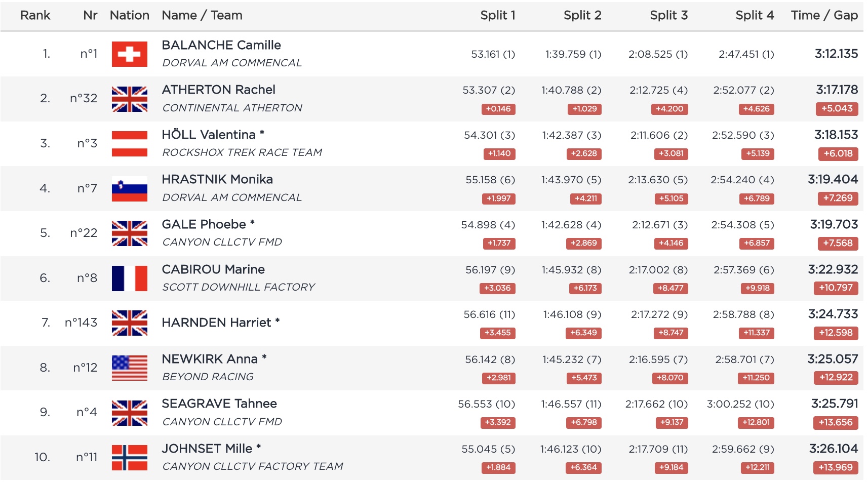Click the +5.043 final gap badge
Viewport: 868px width, 482px height.
[837, 108]
